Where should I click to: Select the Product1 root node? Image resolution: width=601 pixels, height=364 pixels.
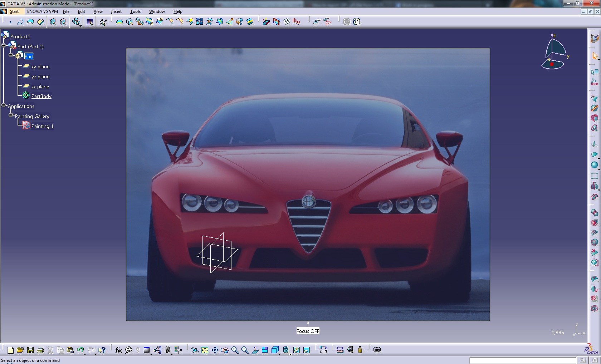pos(20,36)
